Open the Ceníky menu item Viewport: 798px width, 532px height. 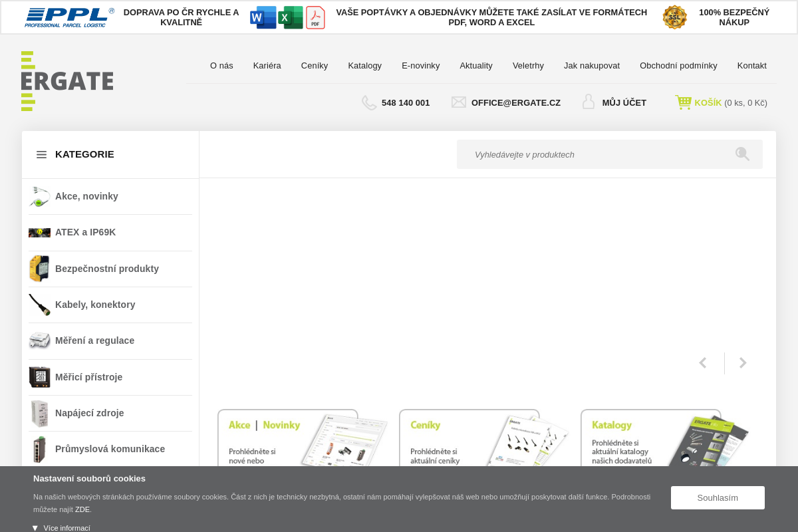coord(315,65)
